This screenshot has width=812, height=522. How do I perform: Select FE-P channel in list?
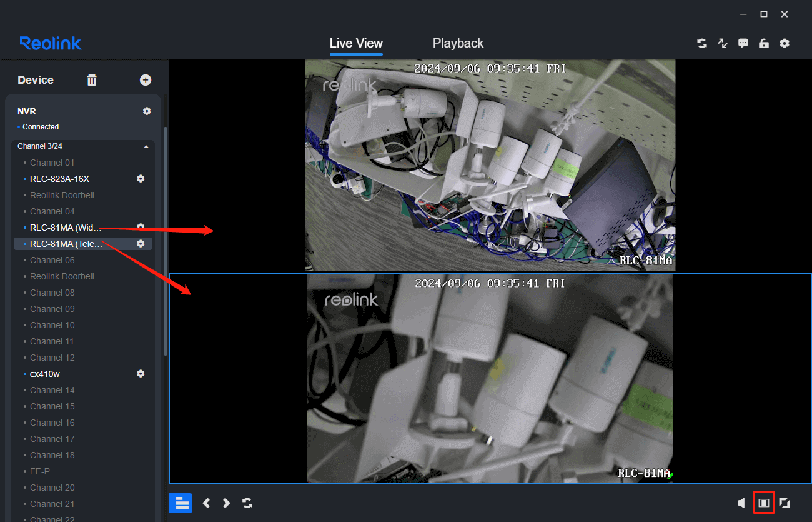pos(40,471)
